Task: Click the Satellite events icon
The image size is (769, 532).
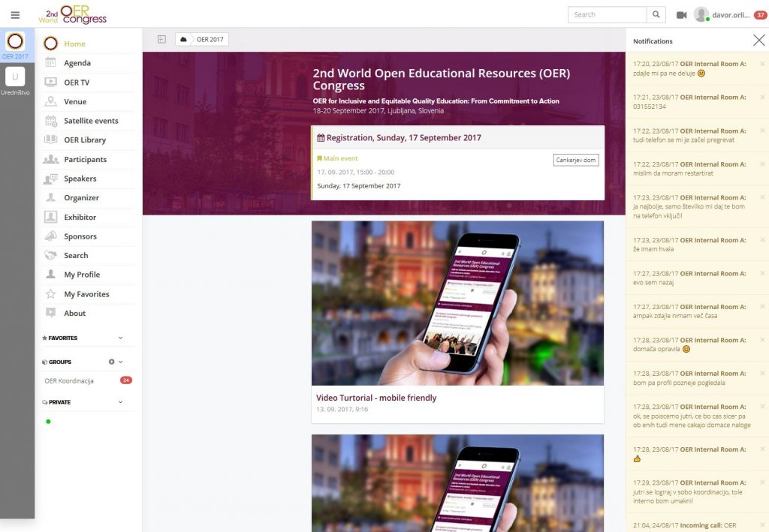Action: [50, 120]
